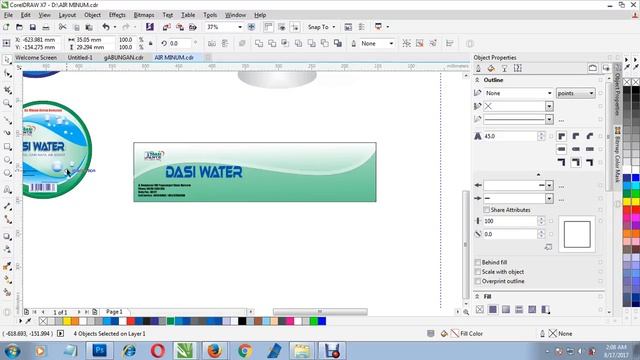
Task: Toggle the Share Attributes checkbox
Action: click(x=487, y=210)
